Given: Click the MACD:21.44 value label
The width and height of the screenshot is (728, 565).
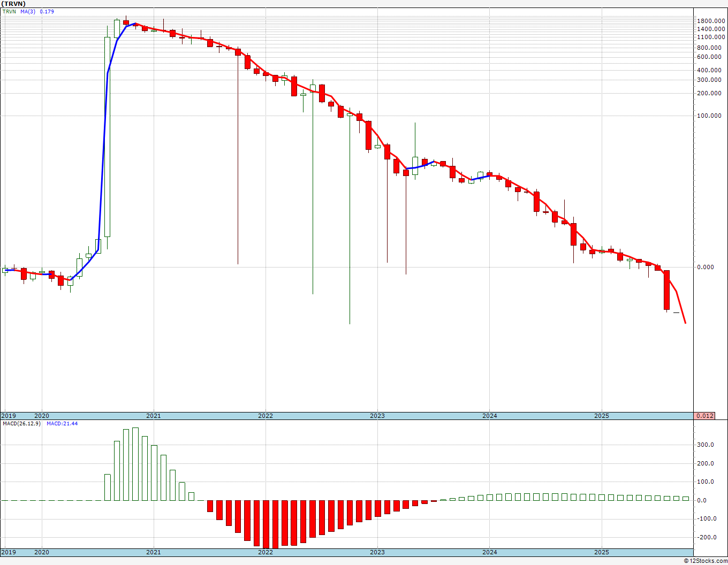Looking at the screenshot, I should pos(62,424).
